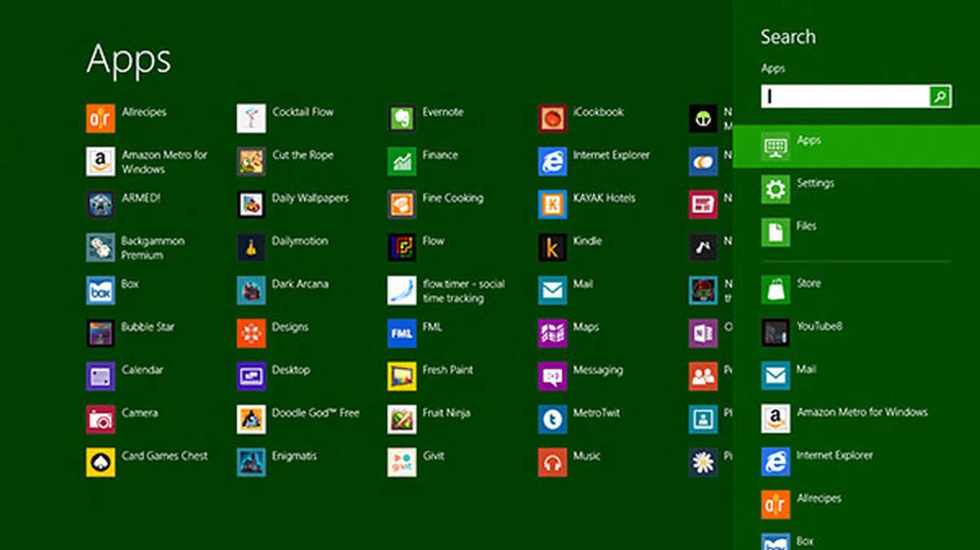Click inside the search text box
Screen dimensions: 980x550
tap(845, 96)
